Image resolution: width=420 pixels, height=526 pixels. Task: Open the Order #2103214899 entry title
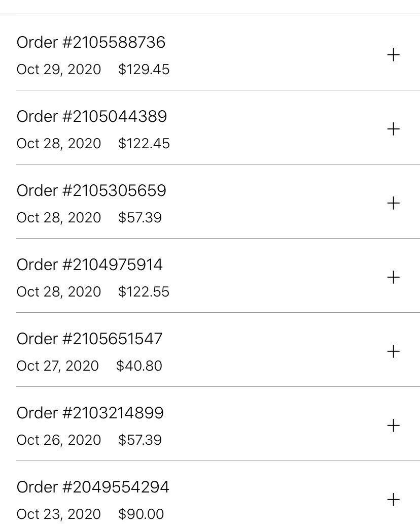90,413
